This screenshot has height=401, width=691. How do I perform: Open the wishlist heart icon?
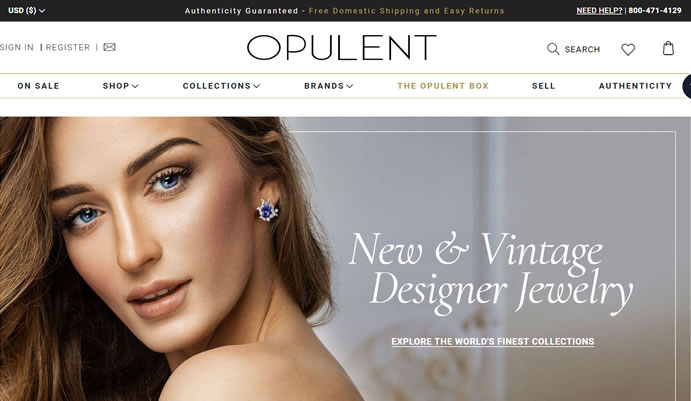pos(628,49)
